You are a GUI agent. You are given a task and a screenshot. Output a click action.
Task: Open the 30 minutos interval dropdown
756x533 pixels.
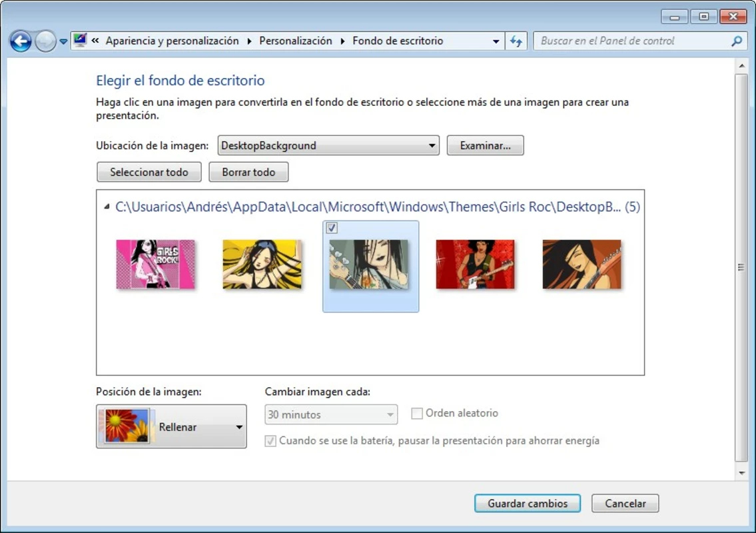pyautogui.click(x=331, y=414)
